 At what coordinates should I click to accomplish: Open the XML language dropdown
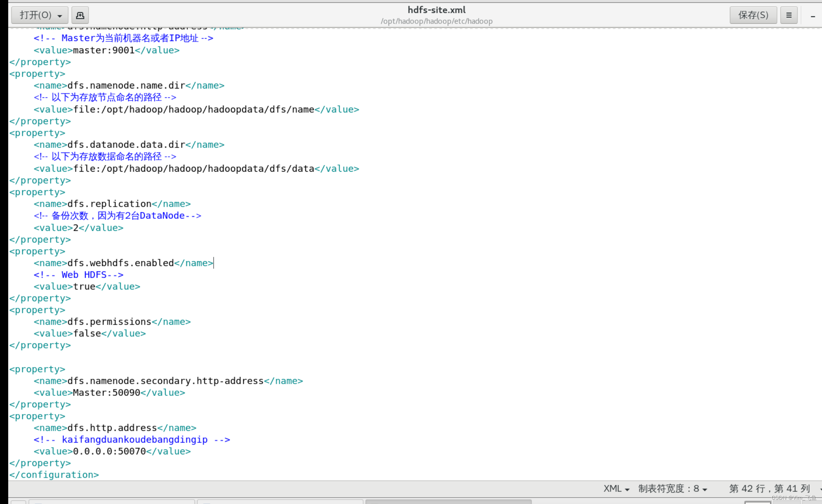coord(616,489)
